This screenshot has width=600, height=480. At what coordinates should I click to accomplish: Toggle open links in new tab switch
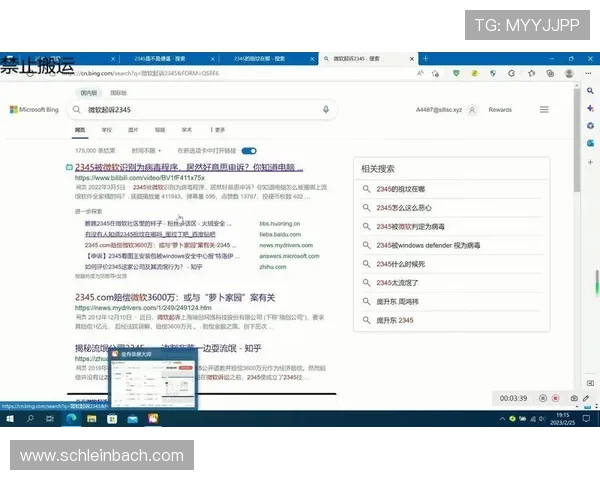[249, 151]
